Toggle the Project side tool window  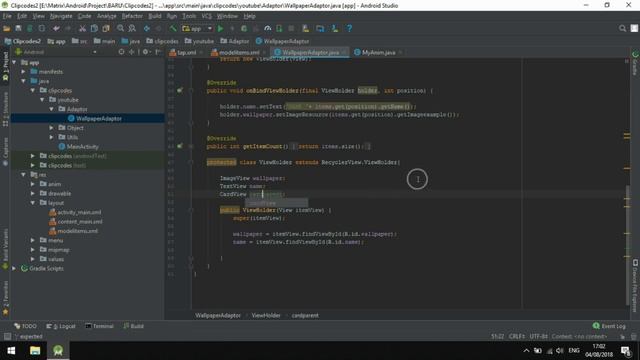(x=5, y=67)
